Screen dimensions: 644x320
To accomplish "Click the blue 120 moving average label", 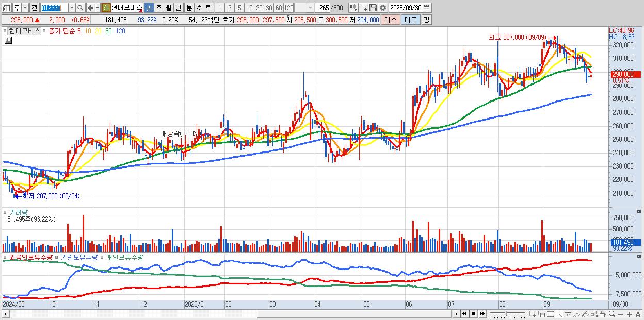I will 120,31.
